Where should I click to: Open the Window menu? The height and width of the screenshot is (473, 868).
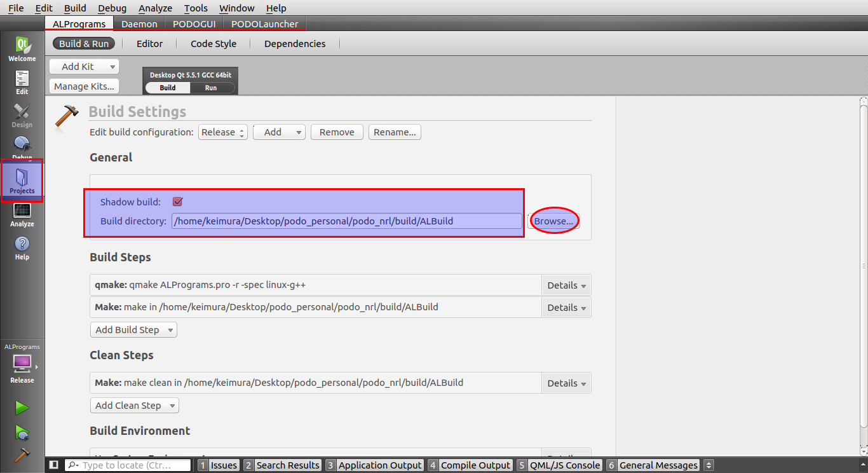tap(236, 8)
